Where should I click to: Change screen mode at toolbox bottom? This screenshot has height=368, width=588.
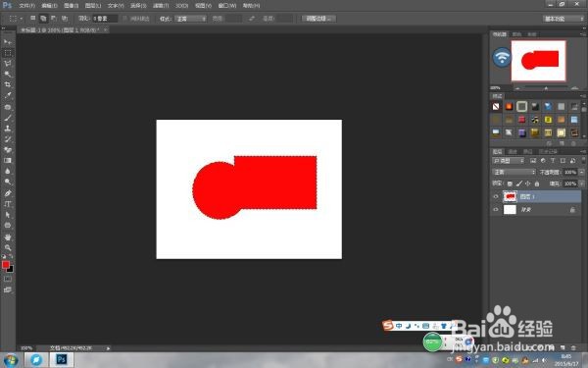coord(8,289)
